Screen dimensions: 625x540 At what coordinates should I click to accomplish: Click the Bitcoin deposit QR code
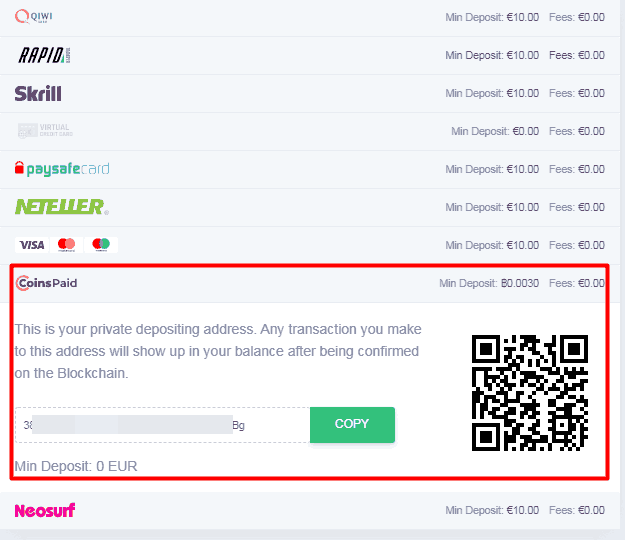coord(530,393)
